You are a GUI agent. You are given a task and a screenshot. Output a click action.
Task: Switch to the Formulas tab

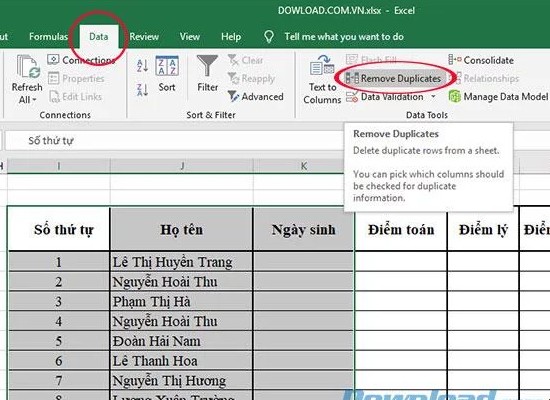(48, 36)
